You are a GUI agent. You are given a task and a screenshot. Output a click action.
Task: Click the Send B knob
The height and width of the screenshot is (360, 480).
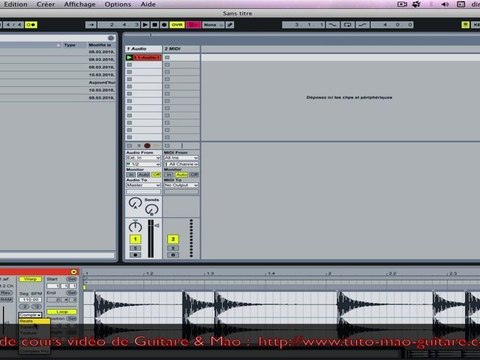click(152, 210)
